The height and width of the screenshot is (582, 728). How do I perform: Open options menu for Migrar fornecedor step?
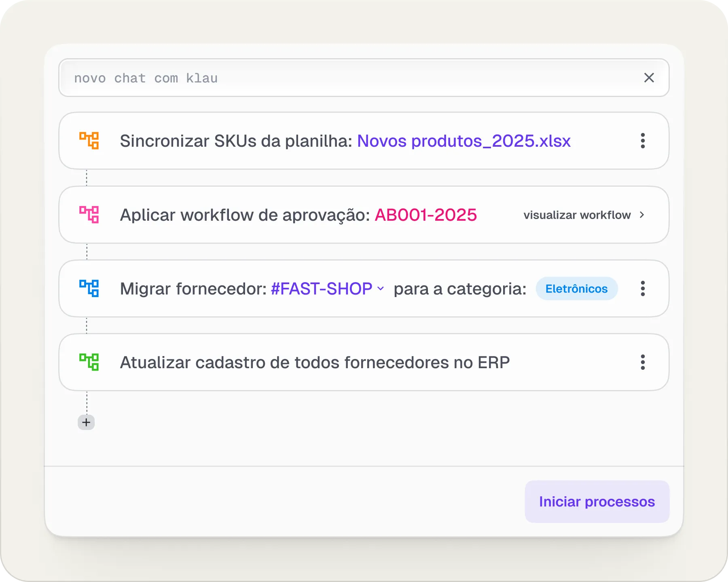(643, 289)
